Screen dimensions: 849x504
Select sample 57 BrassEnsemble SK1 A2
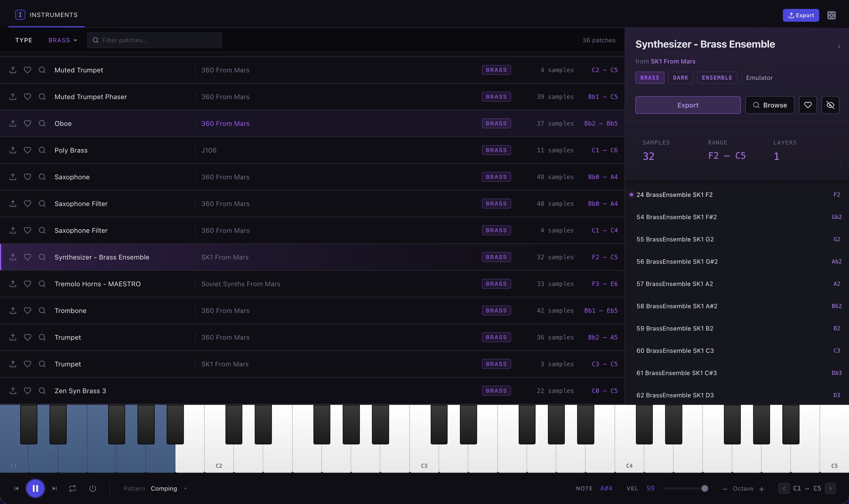point(737,284)
